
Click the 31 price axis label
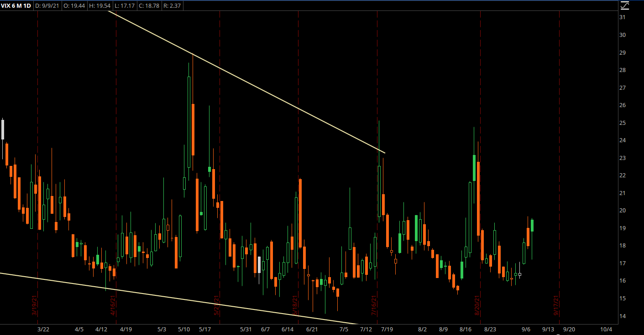(622, 17)
